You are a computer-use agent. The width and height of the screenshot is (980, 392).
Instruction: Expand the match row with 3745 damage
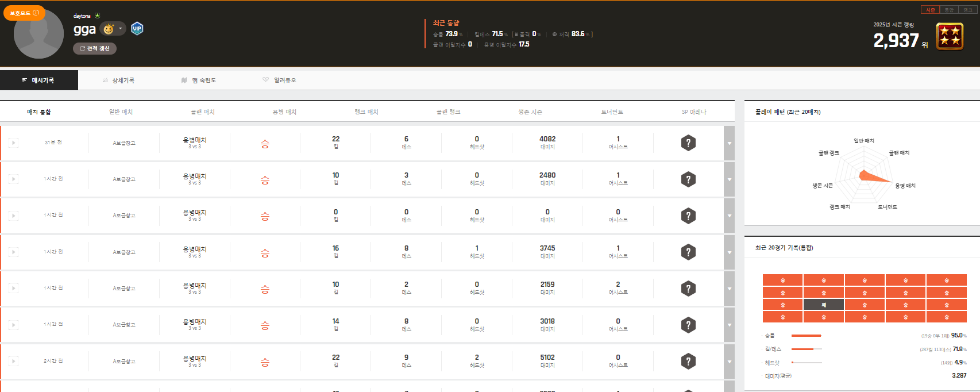point(729,252)
